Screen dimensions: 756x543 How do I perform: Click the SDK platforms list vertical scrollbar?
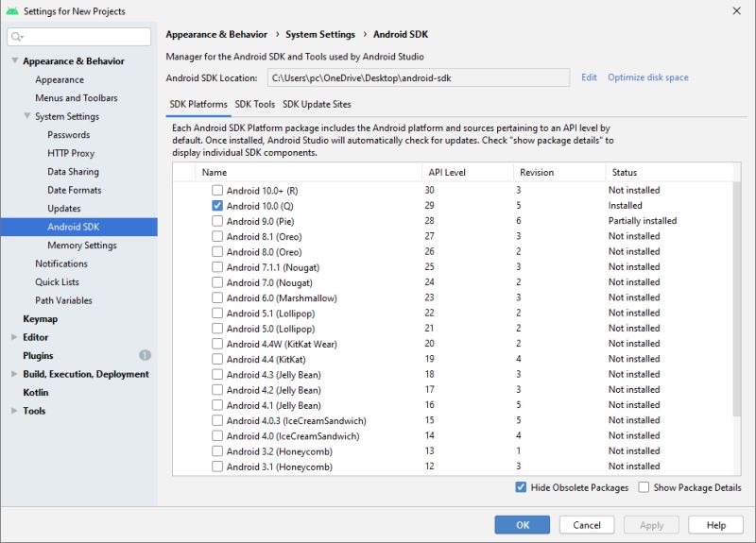click(x=737, y=298)
